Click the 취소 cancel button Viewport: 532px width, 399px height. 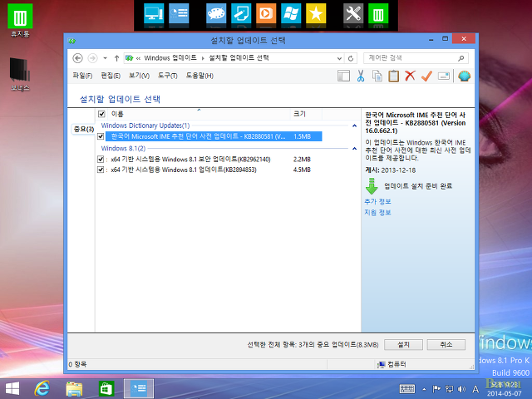[446, 345]
